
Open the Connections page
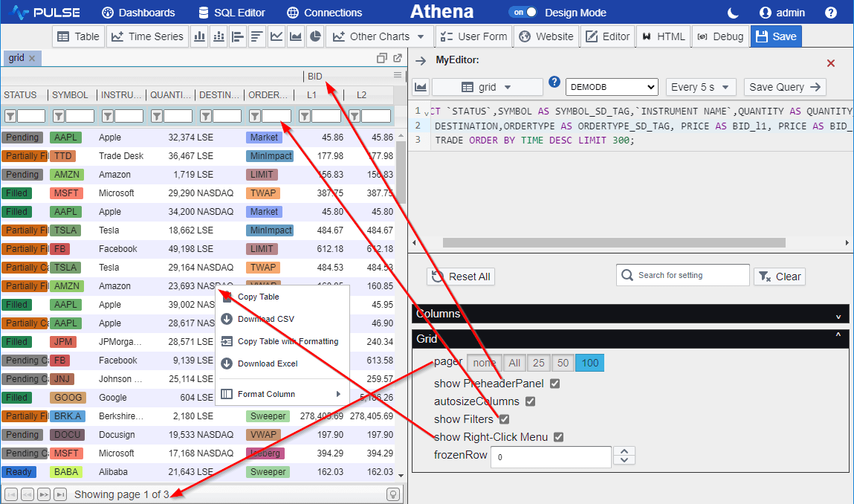(324, 13)
